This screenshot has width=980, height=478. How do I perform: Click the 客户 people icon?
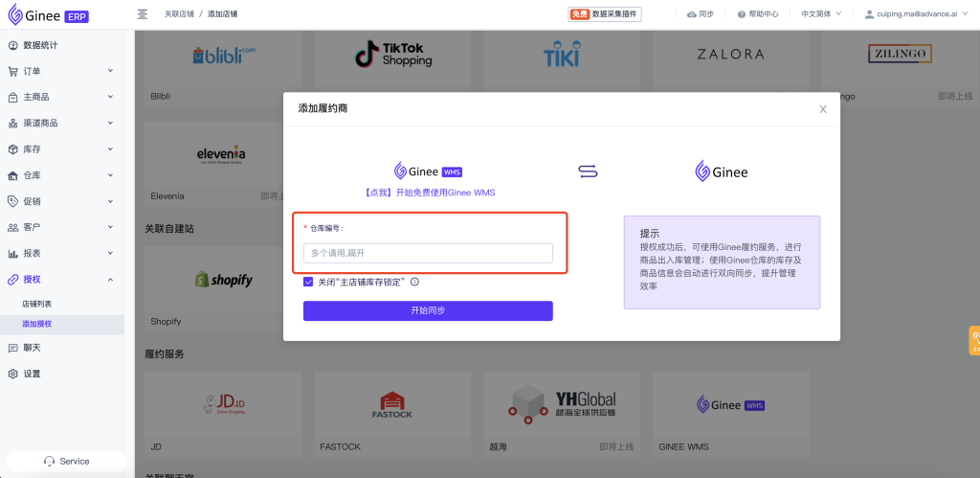tap(12, 227)
